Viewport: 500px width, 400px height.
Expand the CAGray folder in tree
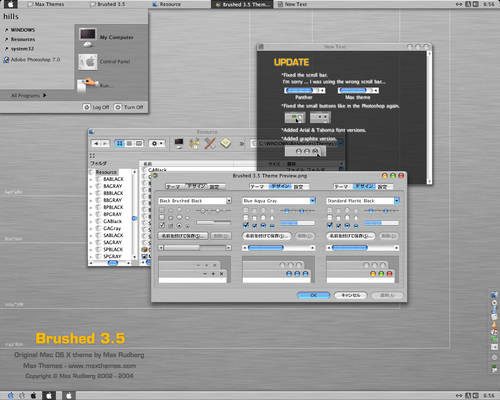pyautogui.click(x=91, y=229)
